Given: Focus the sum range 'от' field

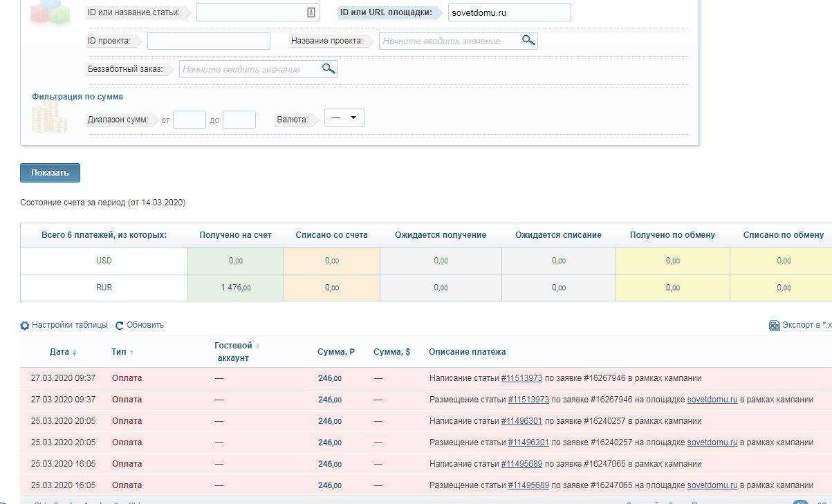Looking at the screenshot, I should (189, 120).
